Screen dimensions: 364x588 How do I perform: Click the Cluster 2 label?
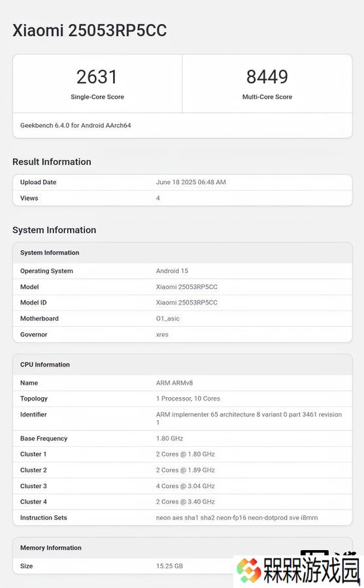33,470
